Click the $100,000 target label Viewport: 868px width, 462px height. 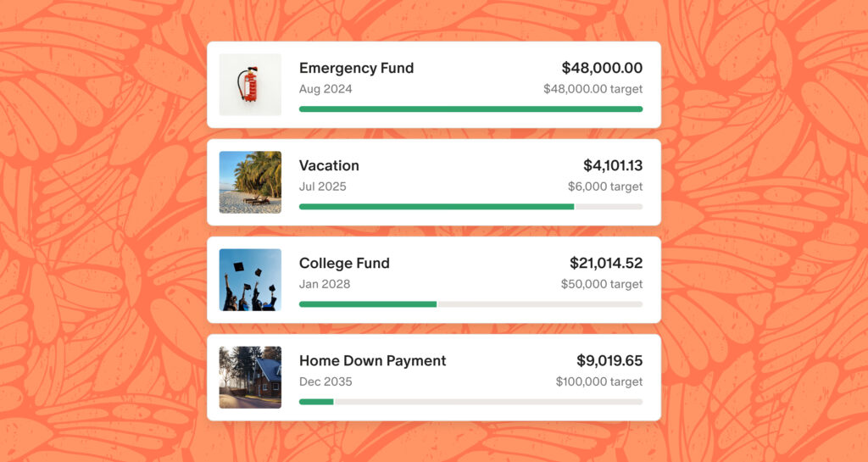coord(598,381)
